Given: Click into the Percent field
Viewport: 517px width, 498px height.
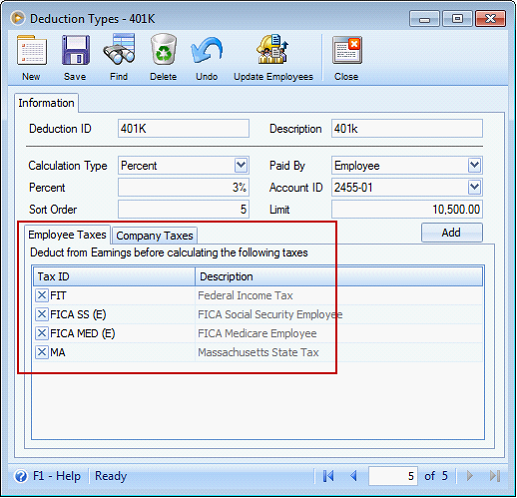Looking at the screenshot, I should (x=183, y=187).
